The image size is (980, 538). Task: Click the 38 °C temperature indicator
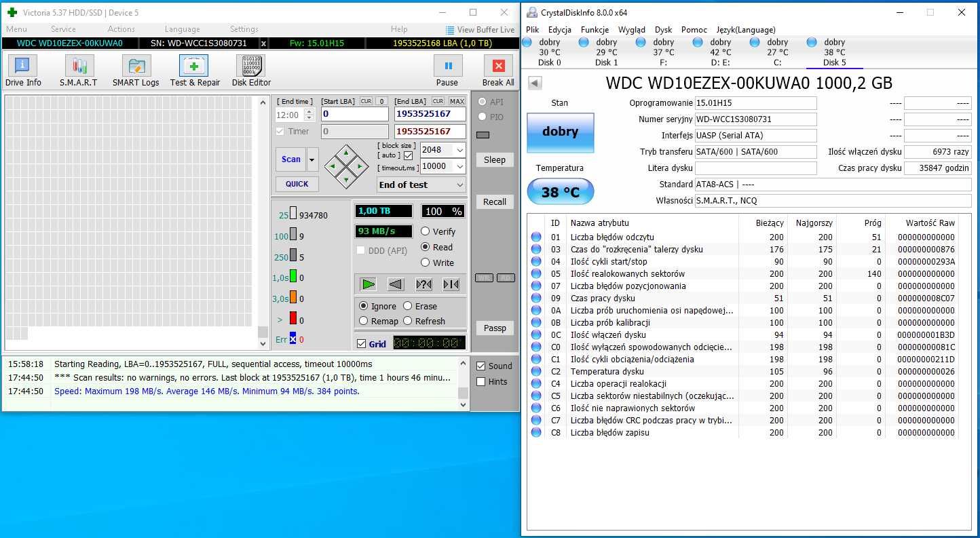(560, 192)
